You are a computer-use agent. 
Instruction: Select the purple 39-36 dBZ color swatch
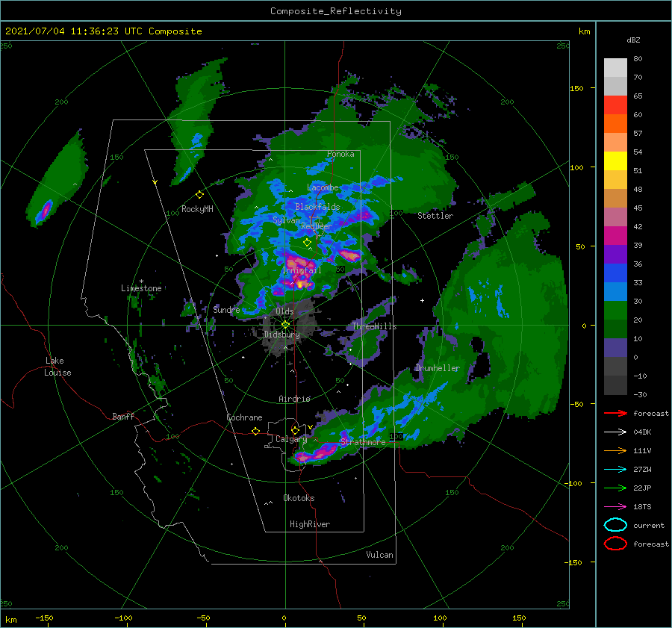(x=615, y=254)
